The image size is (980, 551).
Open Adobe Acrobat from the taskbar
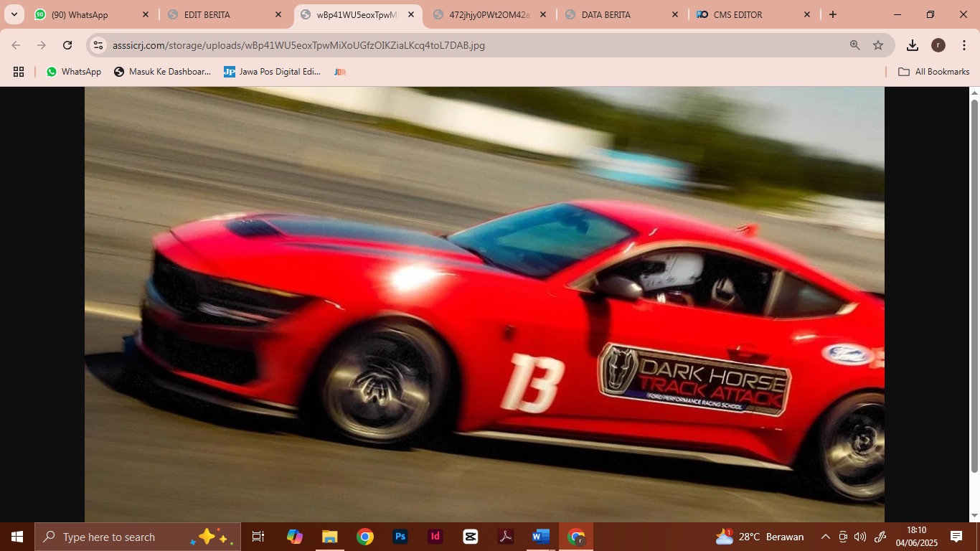[506, 537]
